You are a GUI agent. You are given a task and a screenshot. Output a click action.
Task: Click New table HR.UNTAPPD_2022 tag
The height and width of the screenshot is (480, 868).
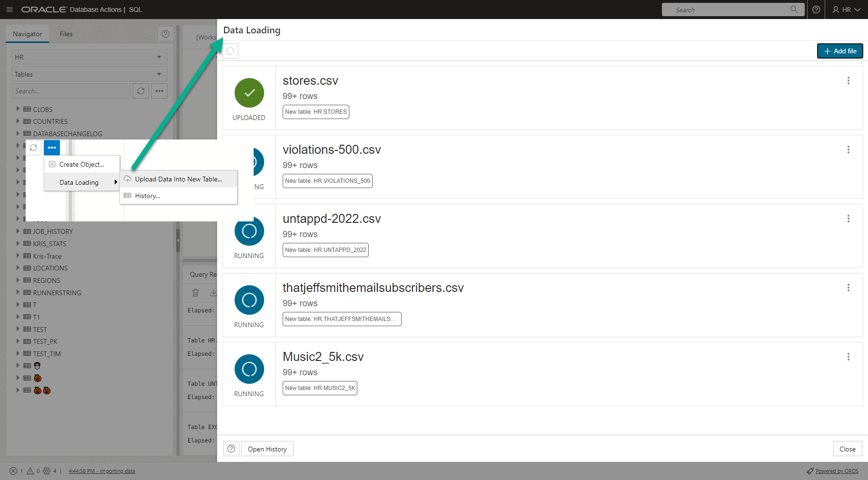pyautogui.click(x=325, y=250)
